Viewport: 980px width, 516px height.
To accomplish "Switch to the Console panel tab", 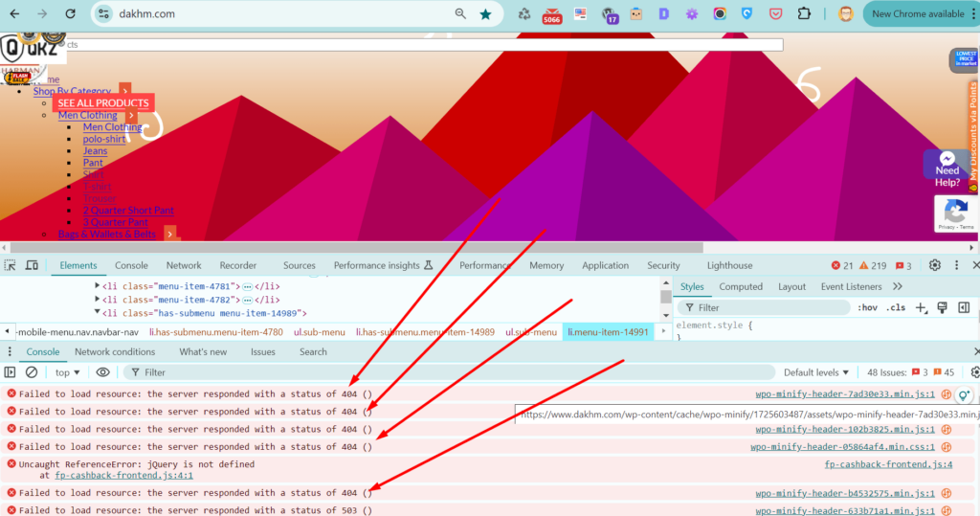I will tap(131, 265).
